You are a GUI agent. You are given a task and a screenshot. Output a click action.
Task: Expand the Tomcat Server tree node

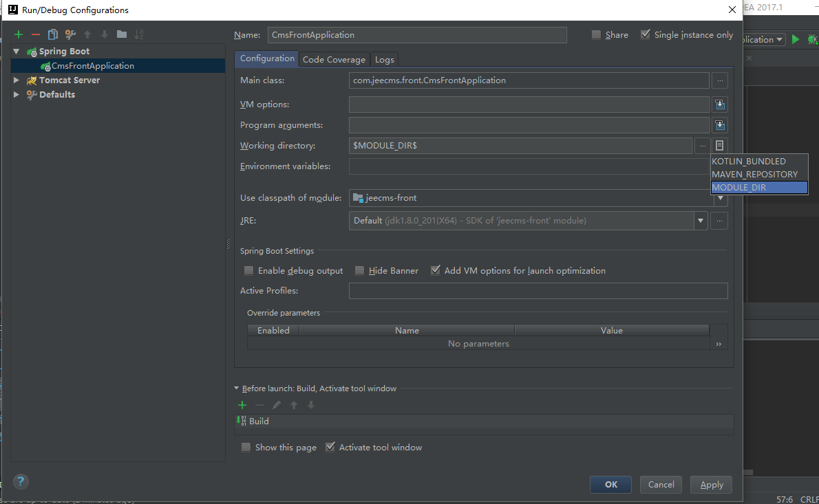pos(17,80)
